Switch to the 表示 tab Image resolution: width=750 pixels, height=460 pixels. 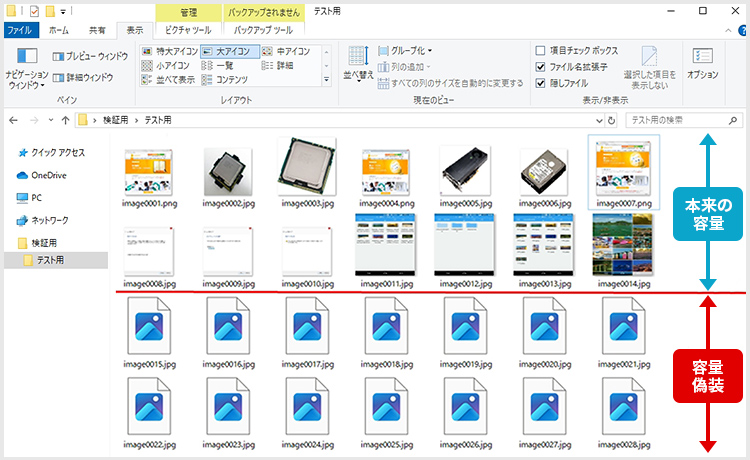pyautogui.click(x=134, y=30)
